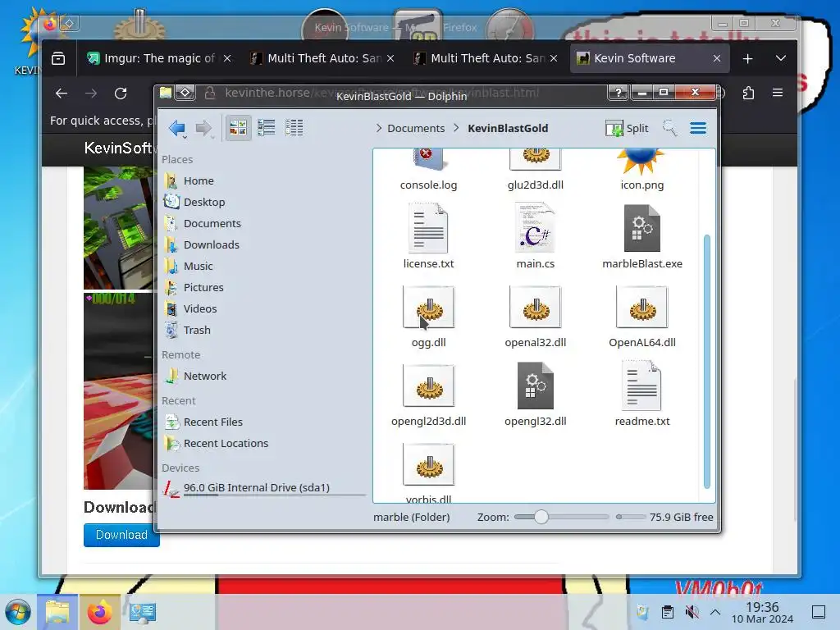Switch Dolphin to icons view mode
Screen dimensions: 840x630
pyautogui.click(x=238, y=128)
